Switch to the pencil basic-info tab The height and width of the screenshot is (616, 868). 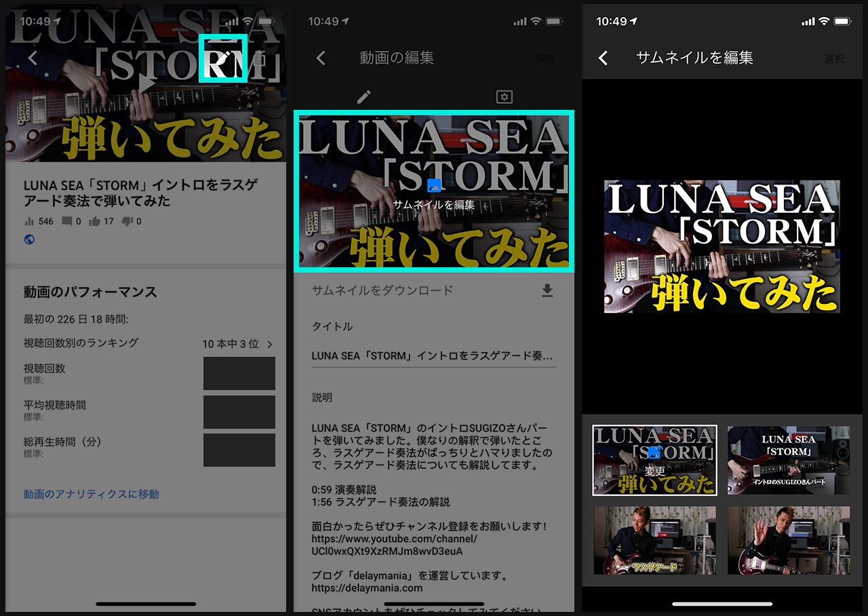click(364, 97)
